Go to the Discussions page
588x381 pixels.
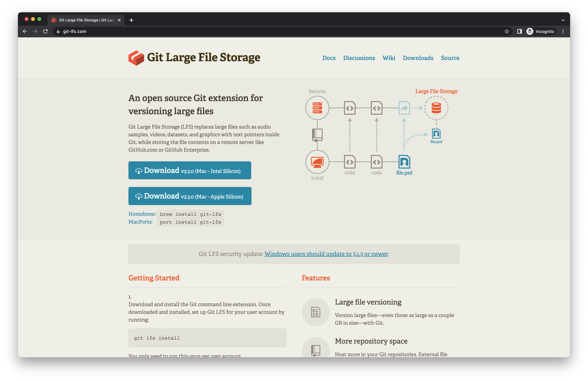tap(359, 58)
